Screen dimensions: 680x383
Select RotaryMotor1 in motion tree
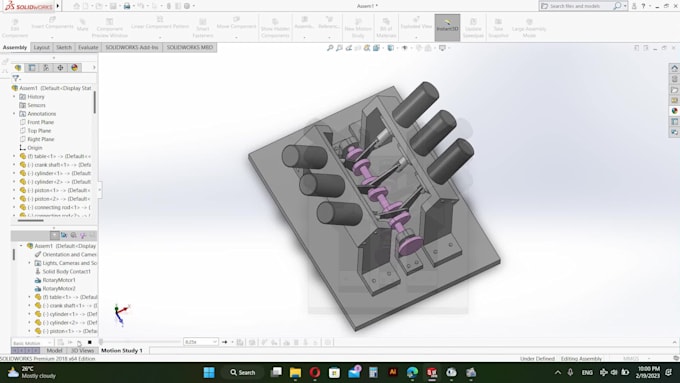(59, 280)
